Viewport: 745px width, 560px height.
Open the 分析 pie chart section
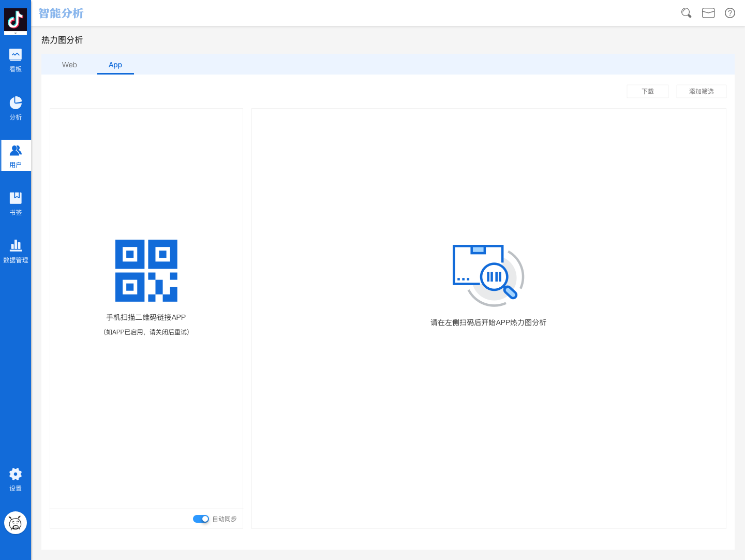(x=16, y=108)
